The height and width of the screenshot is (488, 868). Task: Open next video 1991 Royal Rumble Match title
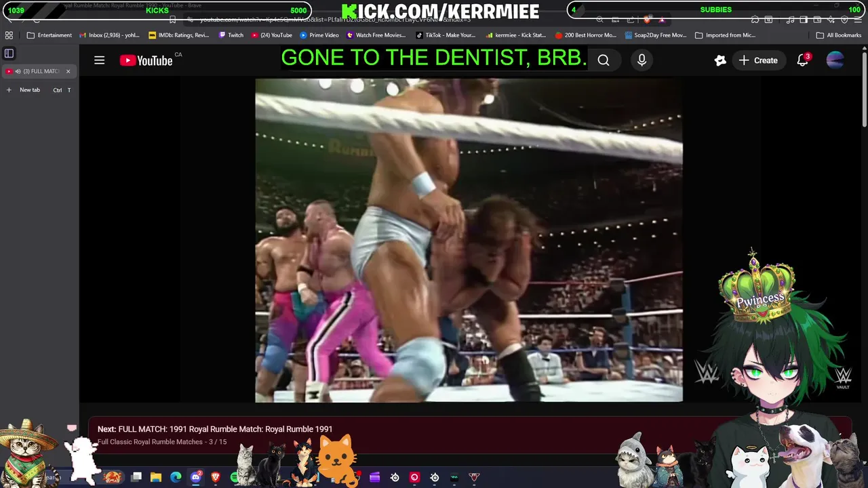pyautogui.click(x=225, y=429)
